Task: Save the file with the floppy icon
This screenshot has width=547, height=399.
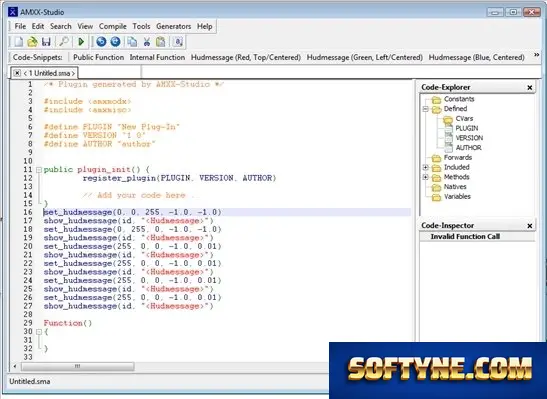Action: pyautogui.click(x=46, y=42)
